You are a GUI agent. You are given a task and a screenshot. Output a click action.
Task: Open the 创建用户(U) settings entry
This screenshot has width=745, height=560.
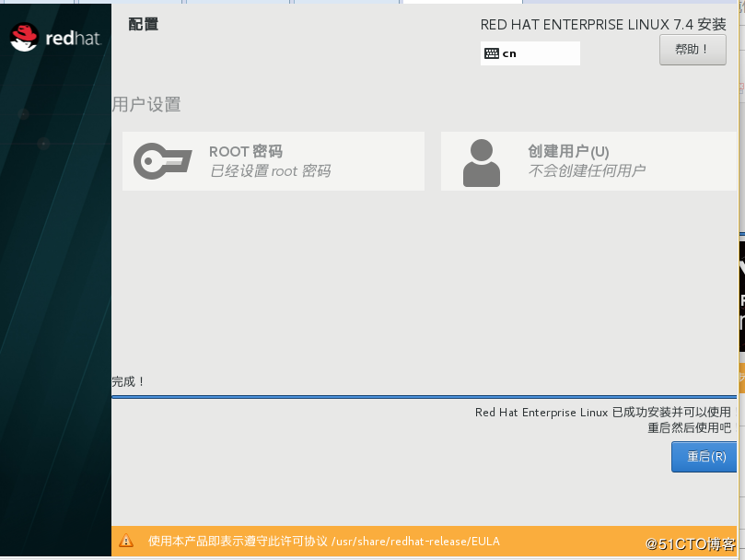pos(588,161)
